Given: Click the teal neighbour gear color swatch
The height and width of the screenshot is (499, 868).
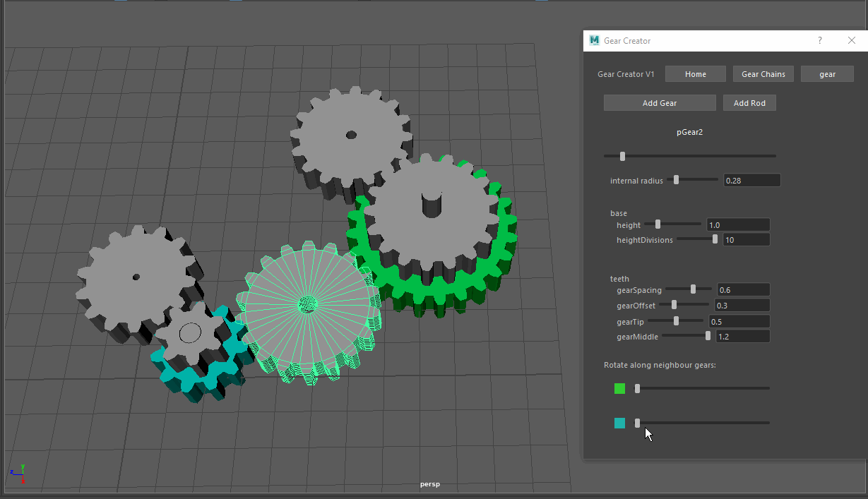Looking at the screenshot, I should tap(619, 422).
